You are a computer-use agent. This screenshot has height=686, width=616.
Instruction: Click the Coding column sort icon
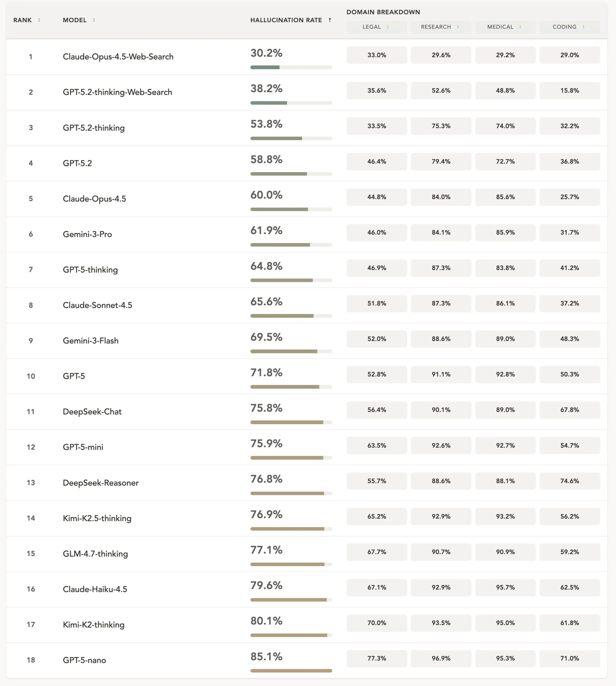[584, 27]
